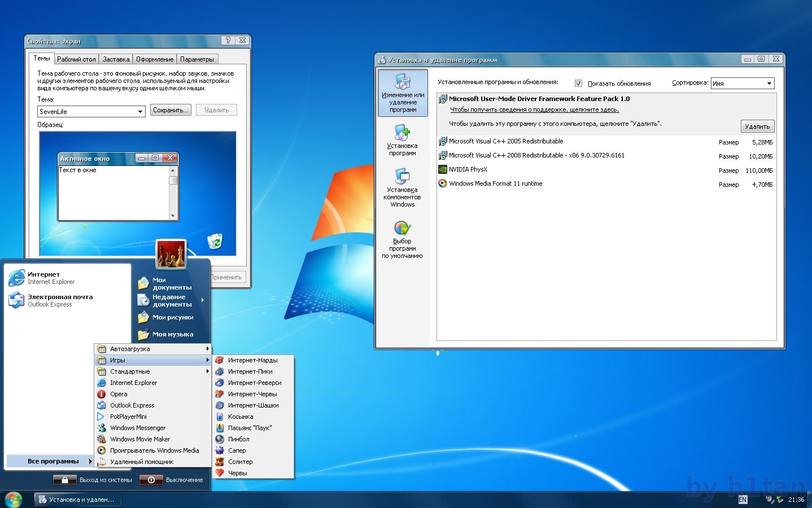This screenshot has width=812, height=508.
Task: Click Windows Messenger icon in programs list
Action: click(102, 428)
